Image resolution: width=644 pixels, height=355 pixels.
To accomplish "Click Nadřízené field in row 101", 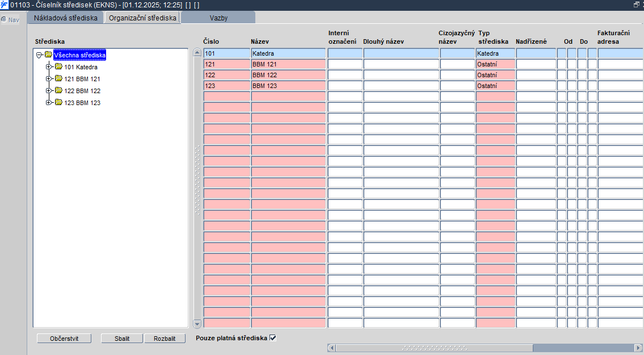I will point(536,53).
